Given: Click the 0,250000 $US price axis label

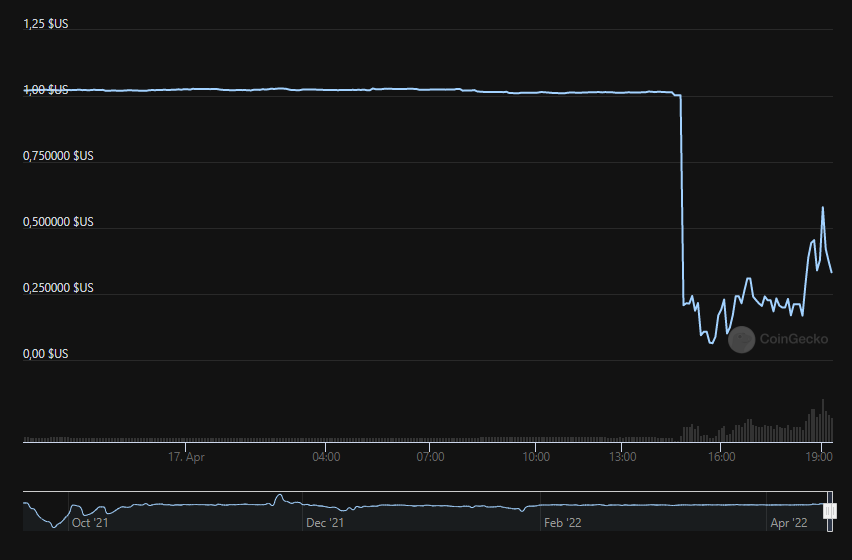Looking at the screenshot, I should point(58,287).
